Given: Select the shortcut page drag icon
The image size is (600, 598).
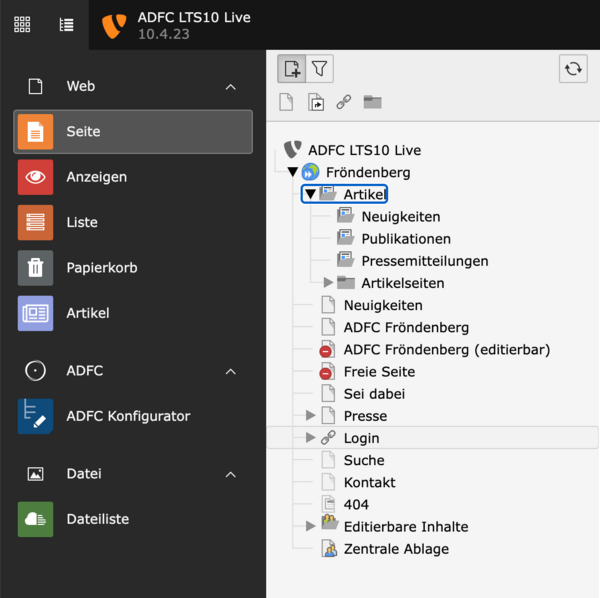Looking at the screenshot, I should (x=315, y=102).
